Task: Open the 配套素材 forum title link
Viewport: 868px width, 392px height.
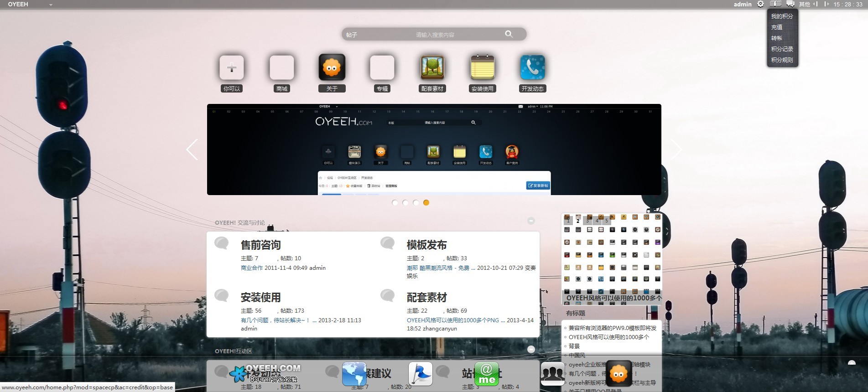Action: pyautogui.click(x=426, y=297)
